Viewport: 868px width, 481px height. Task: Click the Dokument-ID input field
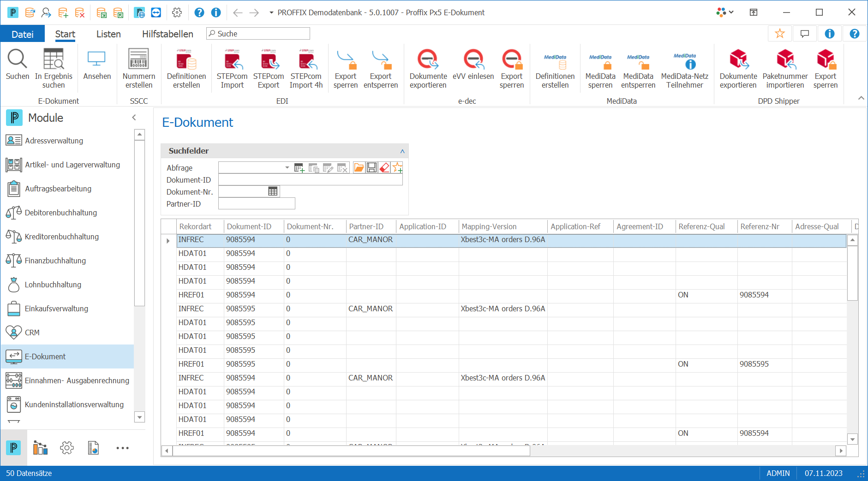pos(310,180)
